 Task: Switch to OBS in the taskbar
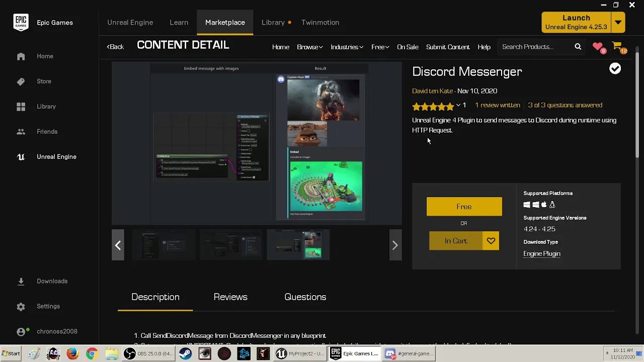coord(147,353)
